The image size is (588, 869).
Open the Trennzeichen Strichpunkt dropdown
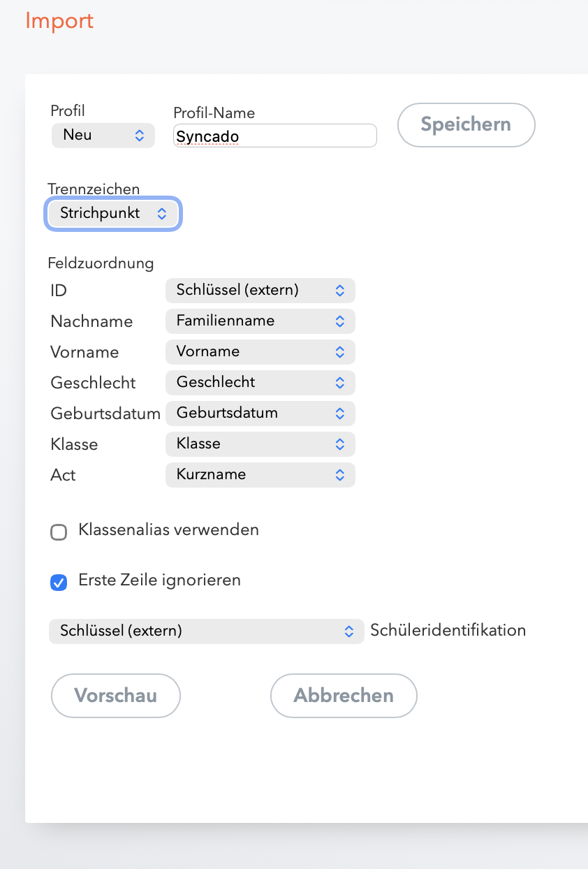click(114, 214)
